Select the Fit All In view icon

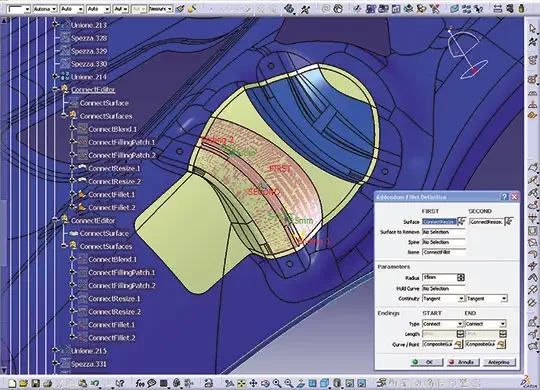tap(241, 383)
